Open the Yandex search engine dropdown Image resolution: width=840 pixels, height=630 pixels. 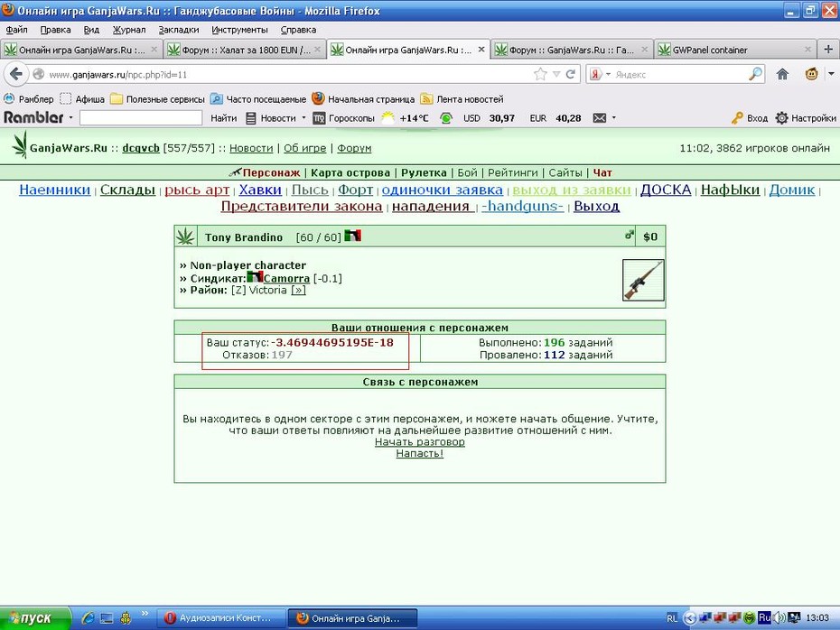click(608, 74)
